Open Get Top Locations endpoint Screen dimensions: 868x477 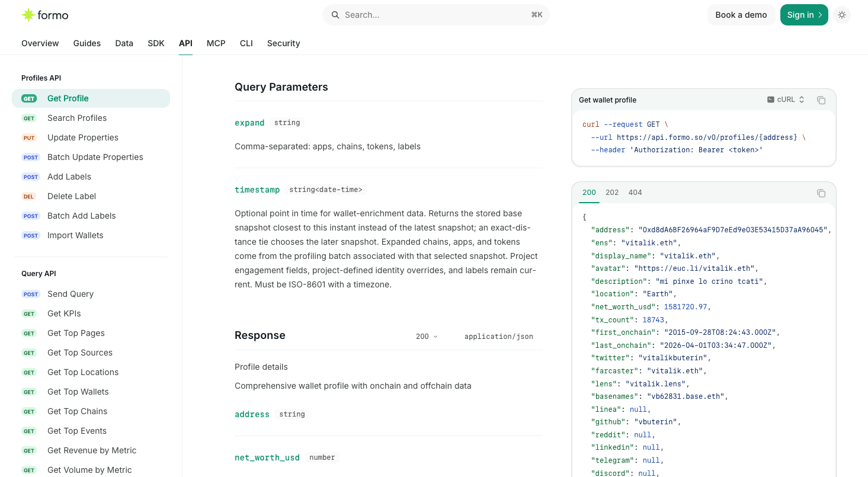[x=91, y=372]
